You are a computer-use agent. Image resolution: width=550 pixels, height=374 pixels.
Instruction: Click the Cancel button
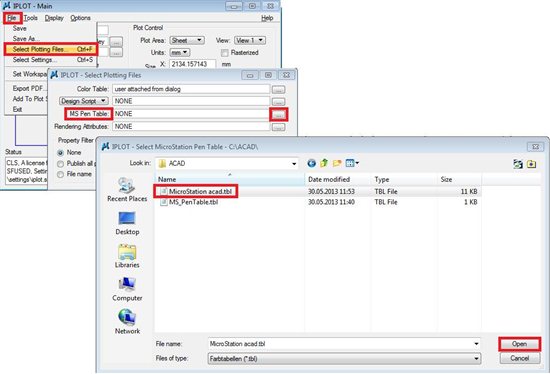tap(519, 358)
